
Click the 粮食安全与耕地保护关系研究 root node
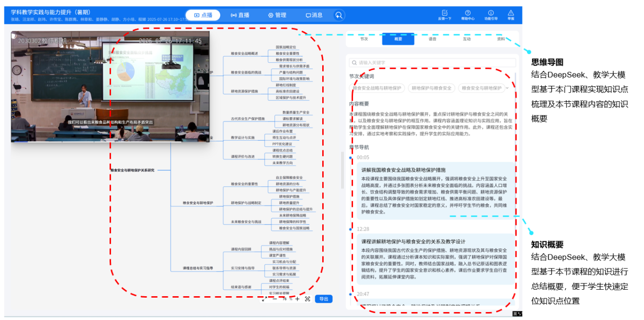click(132, 170)
